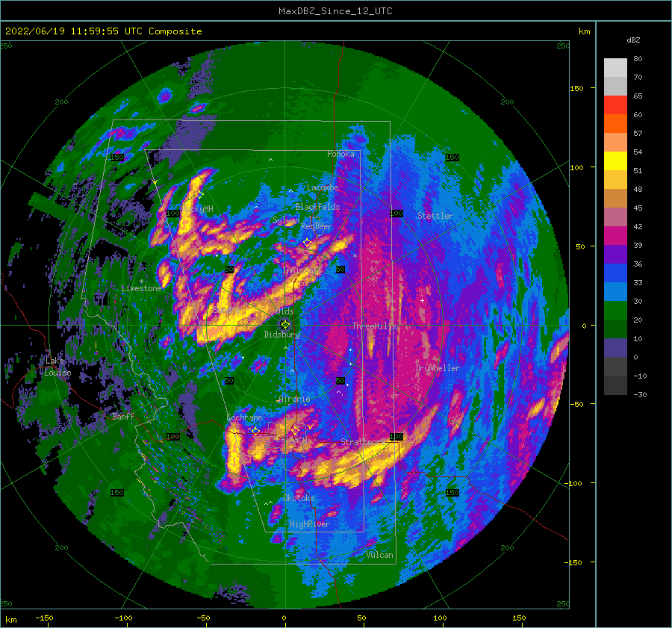Click the Ponoka city label
This screenshot has width=672, height=628.
(x=340, y=154)
